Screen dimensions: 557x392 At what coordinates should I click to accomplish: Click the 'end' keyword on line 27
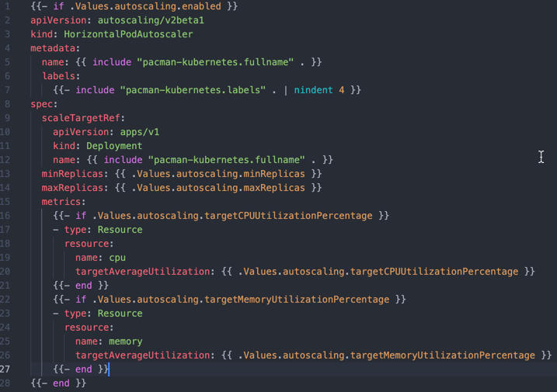(83, 369)
